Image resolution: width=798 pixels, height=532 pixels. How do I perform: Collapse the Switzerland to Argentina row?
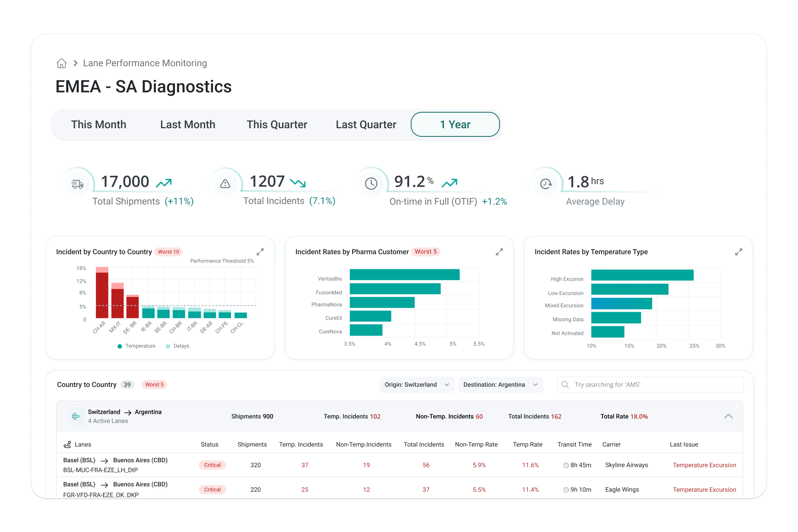point(728,416)
